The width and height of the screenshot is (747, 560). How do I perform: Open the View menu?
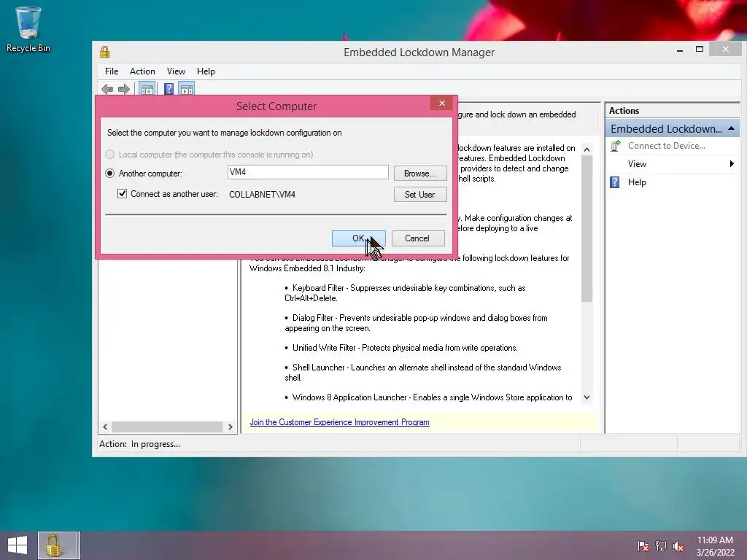pos(176,71)
